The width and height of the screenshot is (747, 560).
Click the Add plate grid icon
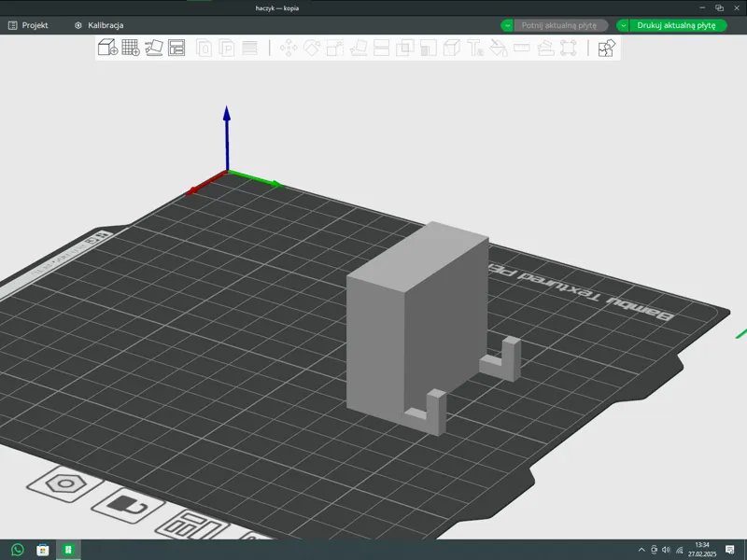tap(131, 48)
